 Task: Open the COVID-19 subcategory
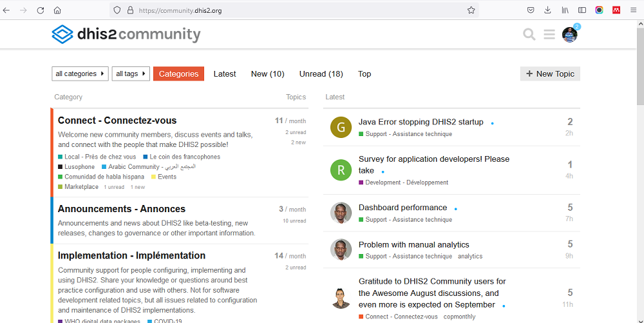click(x=165, y=320)
